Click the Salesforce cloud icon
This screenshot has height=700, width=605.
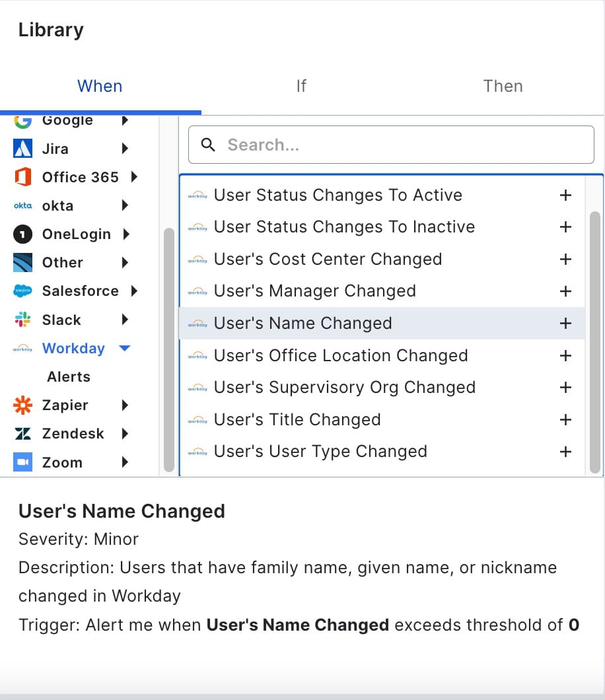coord(22,291)
